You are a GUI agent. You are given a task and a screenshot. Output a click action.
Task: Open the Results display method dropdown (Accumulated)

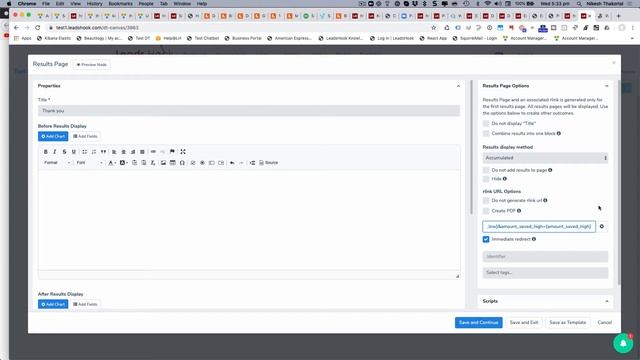[545, 158]
